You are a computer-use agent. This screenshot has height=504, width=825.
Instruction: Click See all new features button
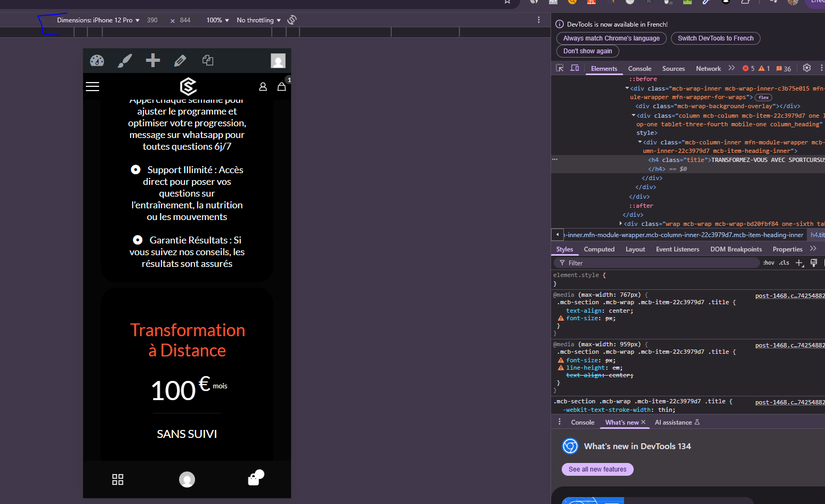pyautogui.click(x=597, y=469)
